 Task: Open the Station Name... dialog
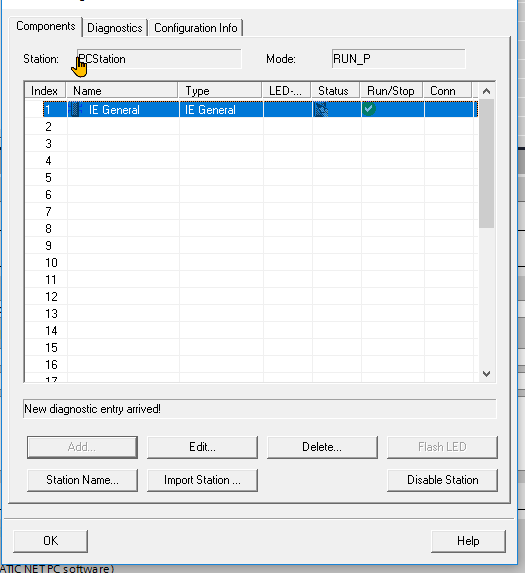click(x=82, y=480)
